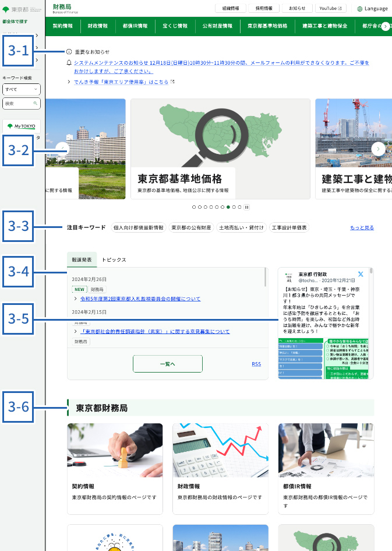
Task: Click the 財務局 Bureau of Finance title
Action: [x=65, y=8]
